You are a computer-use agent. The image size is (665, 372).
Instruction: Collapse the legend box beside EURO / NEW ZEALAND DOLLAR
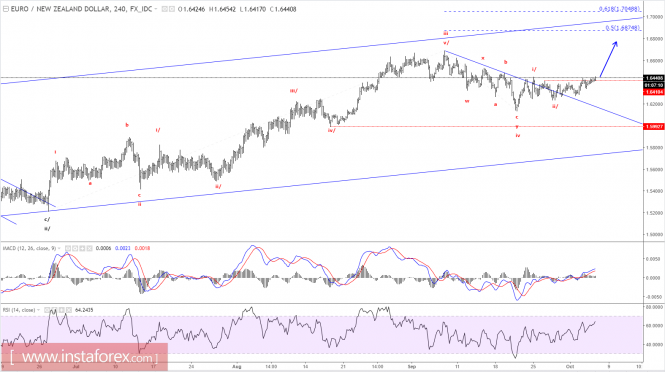pyautogui.click(x=6, y=9)
